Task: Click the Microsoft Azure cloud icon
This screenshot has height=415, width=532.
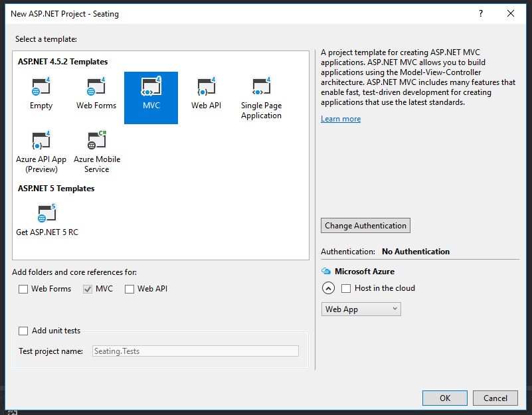Action: tap(326, 271)
